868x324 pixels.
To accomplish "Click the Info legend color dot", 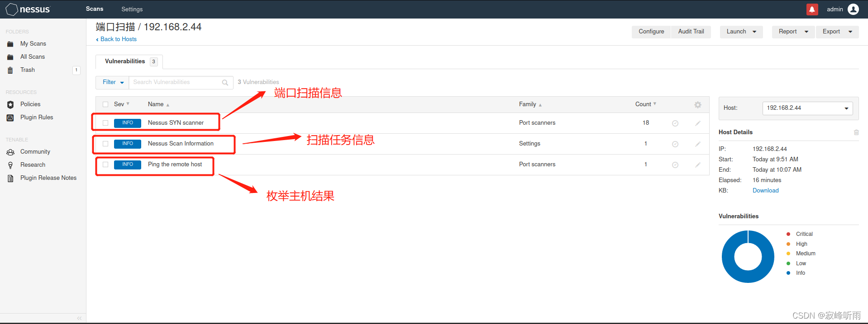I will [x=788, y=273].
